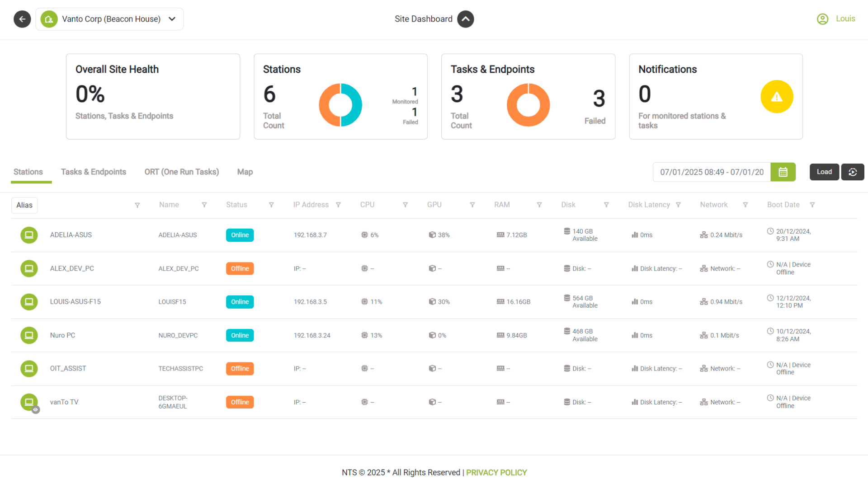Open the filter icon on the Boot Date column

point(812,205)
